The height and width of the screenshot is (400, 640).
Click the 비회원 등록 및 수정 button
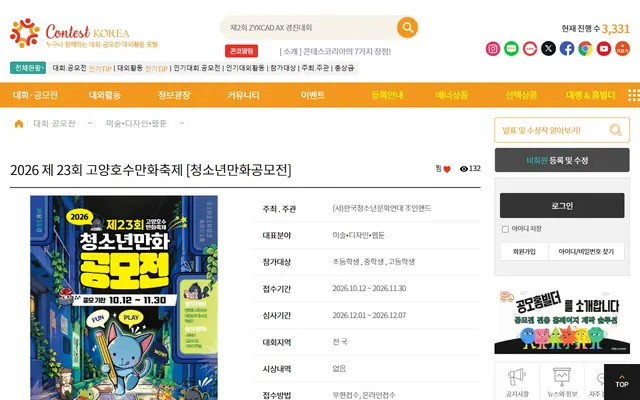tap(562, 160)
